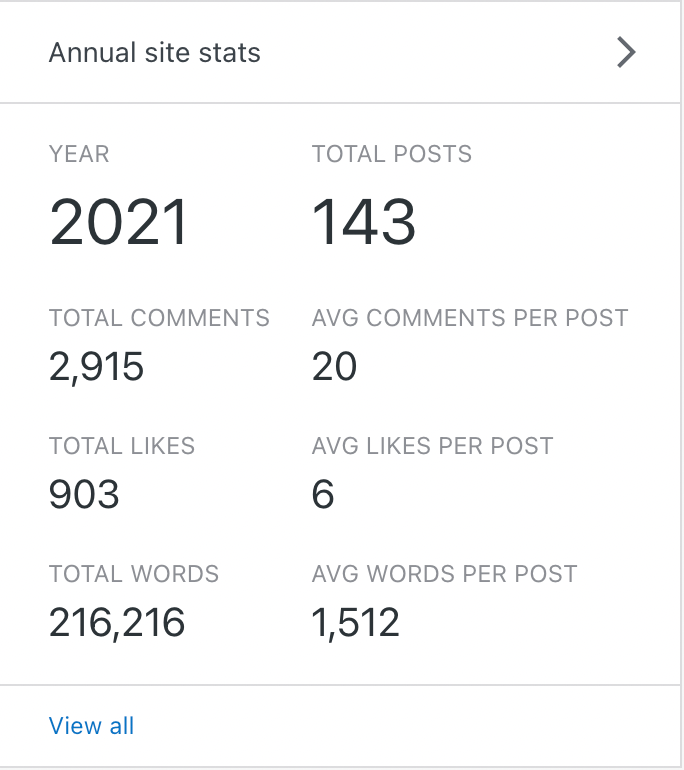
Task: Select the total words value 216,216
Action: coord(117,623)
